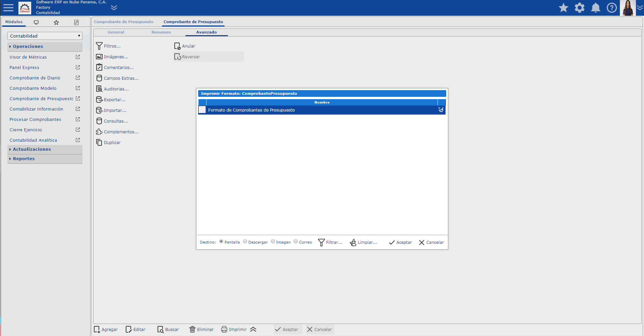This screenshot has height=336, width=644.
Task: Switch to the General tab
Action: [x=116, y=32]
